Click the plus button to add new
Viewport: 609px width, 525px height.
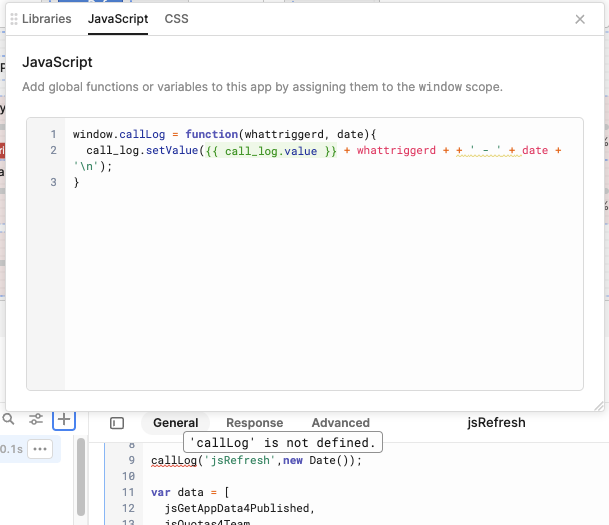pos(64,420)
